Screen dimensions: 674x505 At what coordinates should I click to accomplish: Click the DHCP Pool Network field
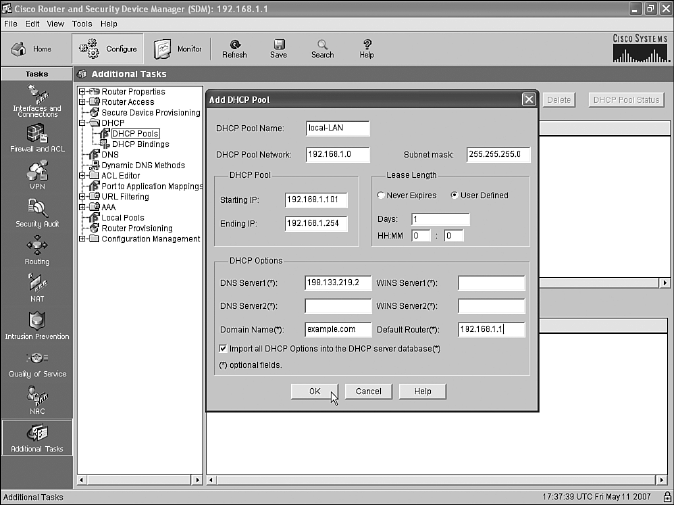pyautogui.click(x=337, y=155)
